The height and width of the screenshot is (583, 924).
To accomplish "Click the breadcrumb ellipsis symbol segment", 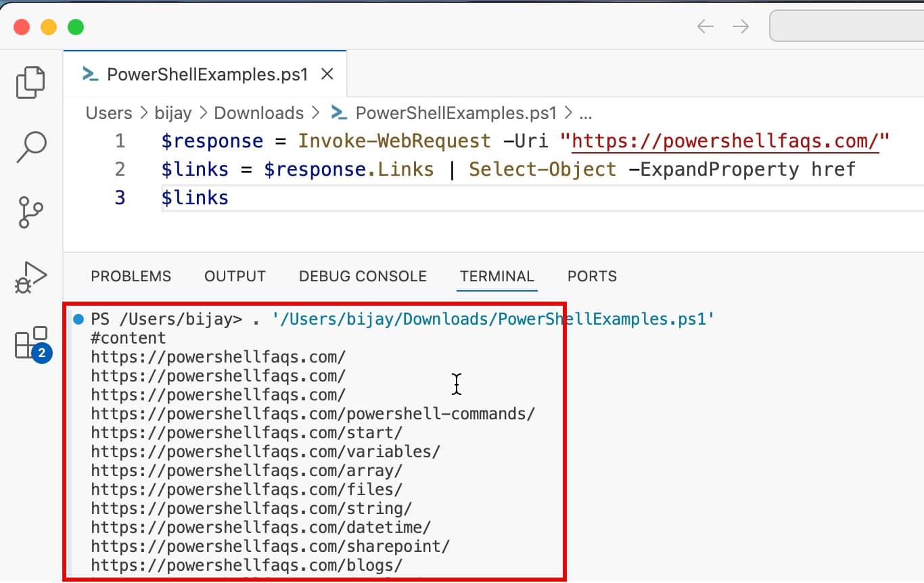I will (x=586, y=114).
